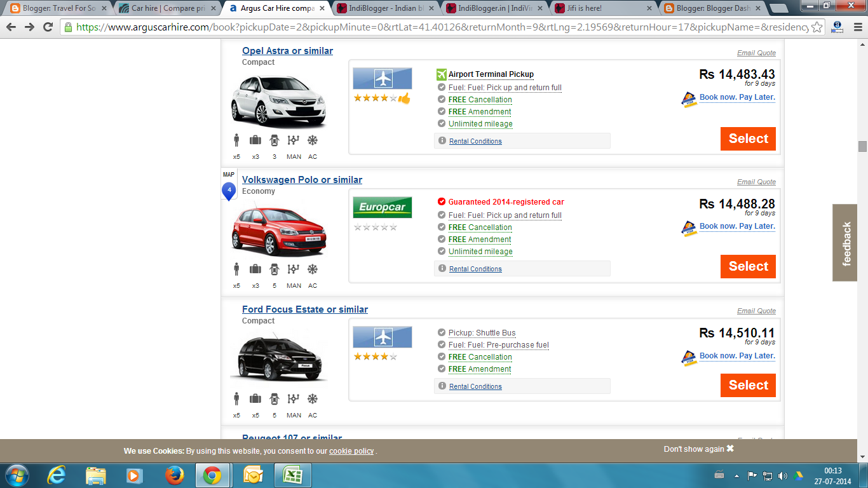This screenshot has height=488, width=868.
Task: Click Book now. Pay Later. for Opel Astra
Action: click(737, 97)
